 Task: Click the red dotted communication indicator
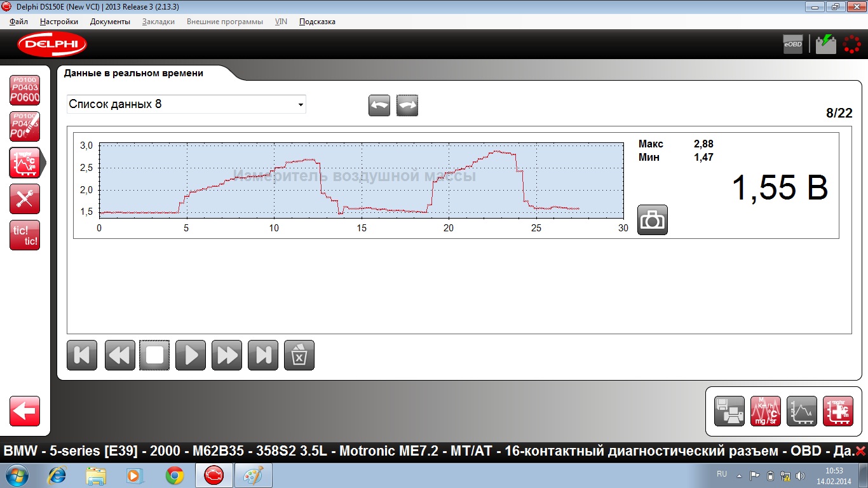tap(852, 44)
